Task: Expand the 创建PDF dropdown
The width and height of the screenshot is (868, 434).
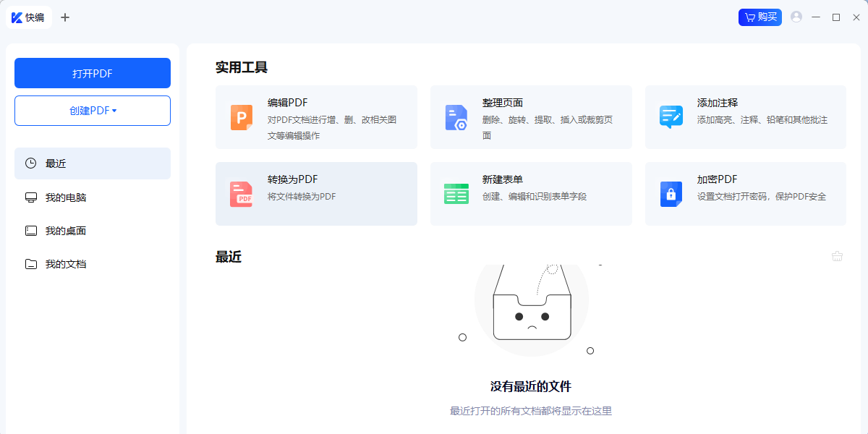Action: [x=92, y=110]
